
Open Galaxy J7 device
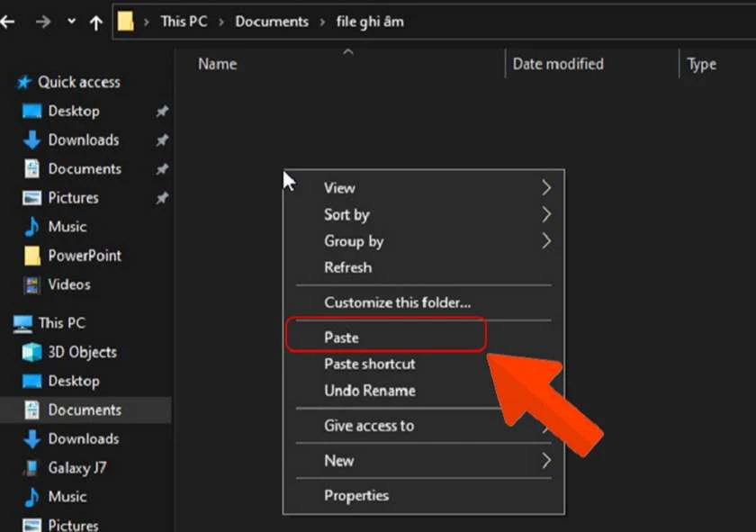pyautogui.click(x=77, y=468)
